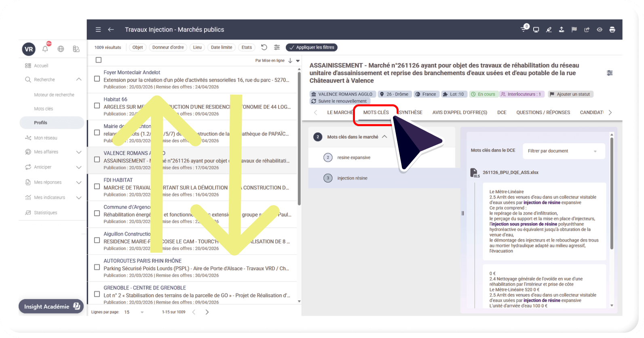Click Ajouter un statut button
Image resolution: width=644 pixels, height=338 pixels.
pos(570,94)
